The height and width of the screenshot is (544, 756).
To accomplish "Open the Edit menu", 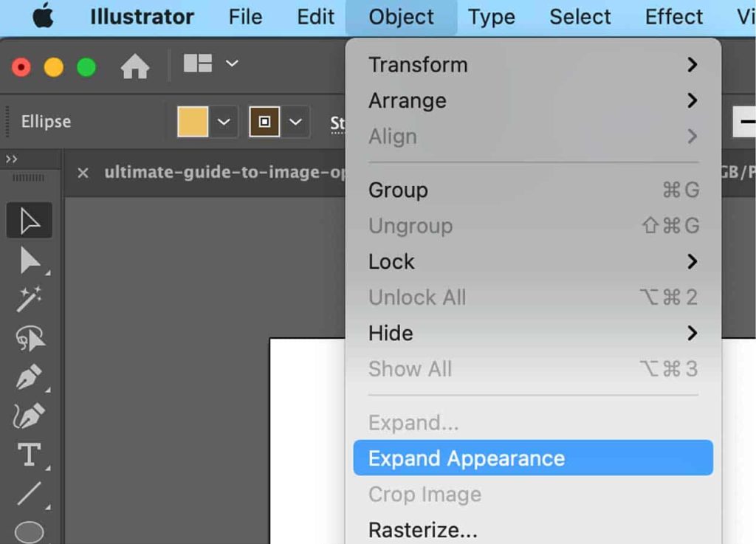I will [315, 17].
